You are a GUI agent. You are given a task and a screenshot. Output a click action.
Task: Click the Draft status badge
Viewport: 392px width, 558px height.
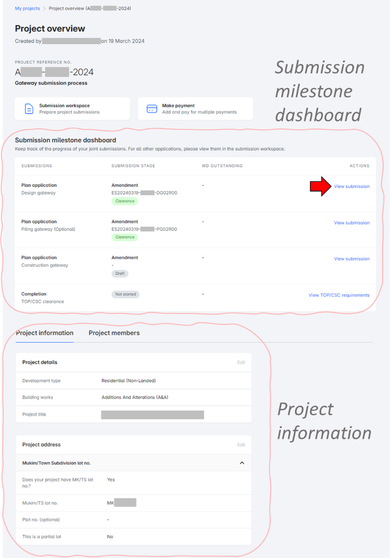coord(120,273)
